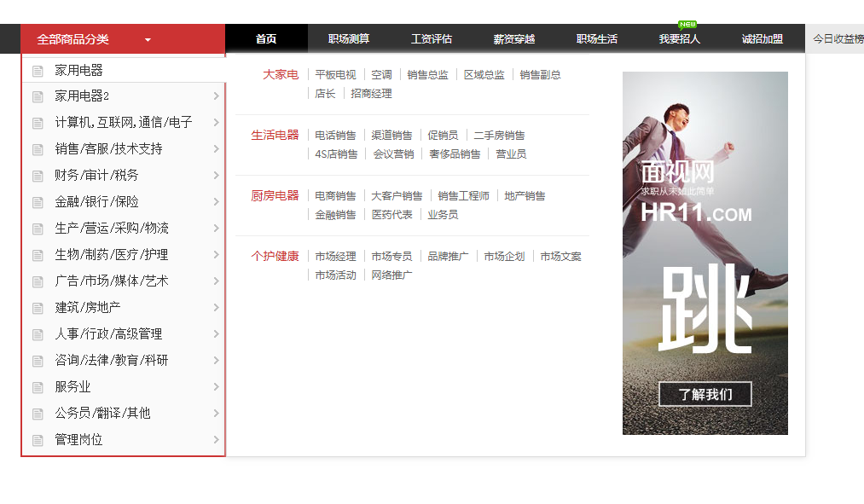Open the 薪资穿越 navigation item

[x=514, y=39]
